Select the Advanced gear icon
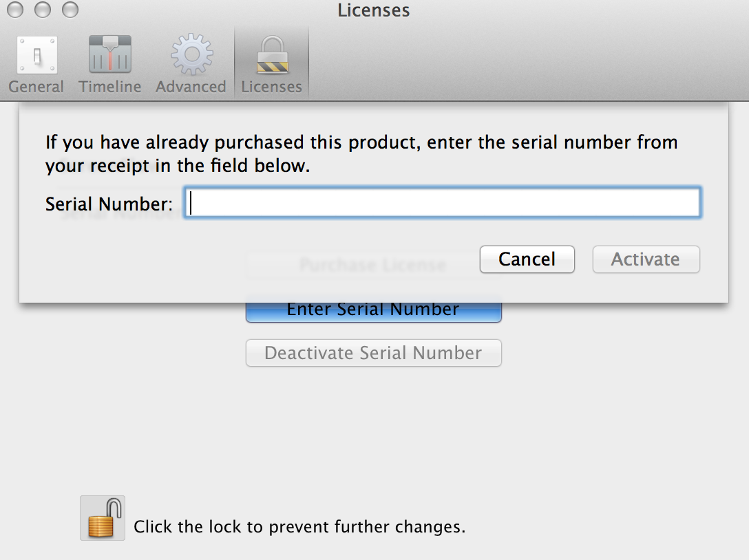The width and height of the screenshot is (749, 560). coord(191,55)
